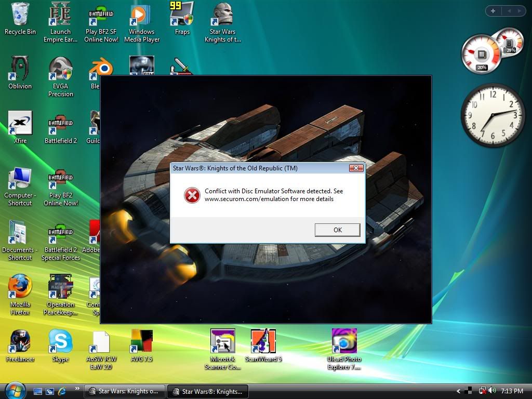The height and width of the screenshot is (399, 532).
Task: Select the Recycle Bin desktop icon
Action: (x=20, y=19)
